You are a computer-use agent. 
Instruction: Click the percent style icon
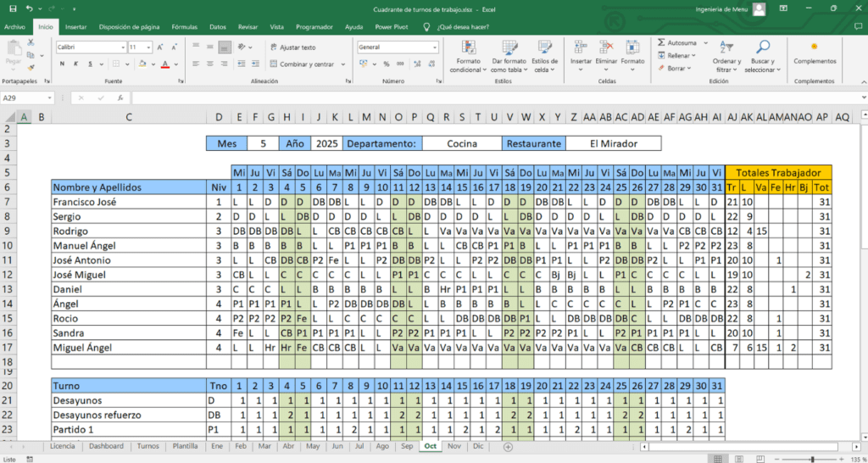[x=386, y=64]
